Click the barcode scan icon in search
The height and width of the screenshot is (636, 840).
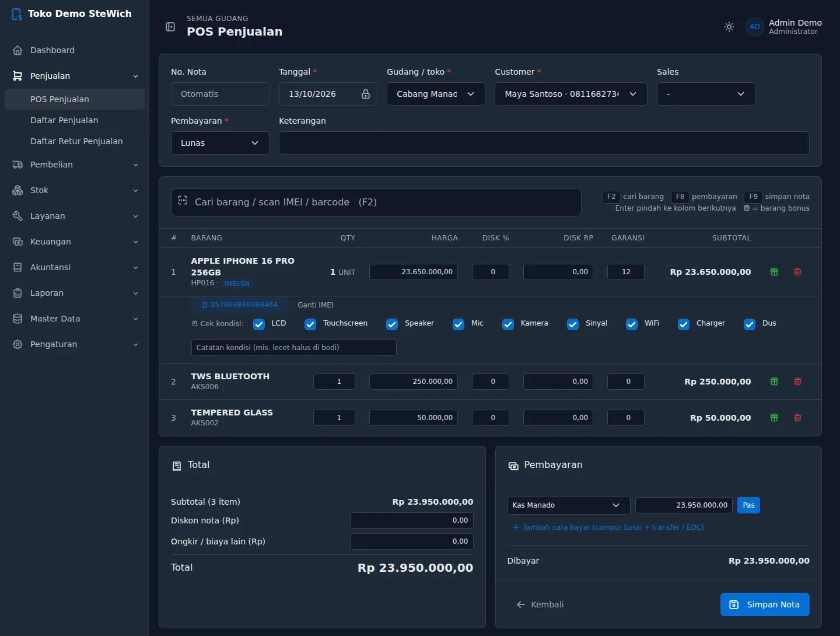[183, 200]
